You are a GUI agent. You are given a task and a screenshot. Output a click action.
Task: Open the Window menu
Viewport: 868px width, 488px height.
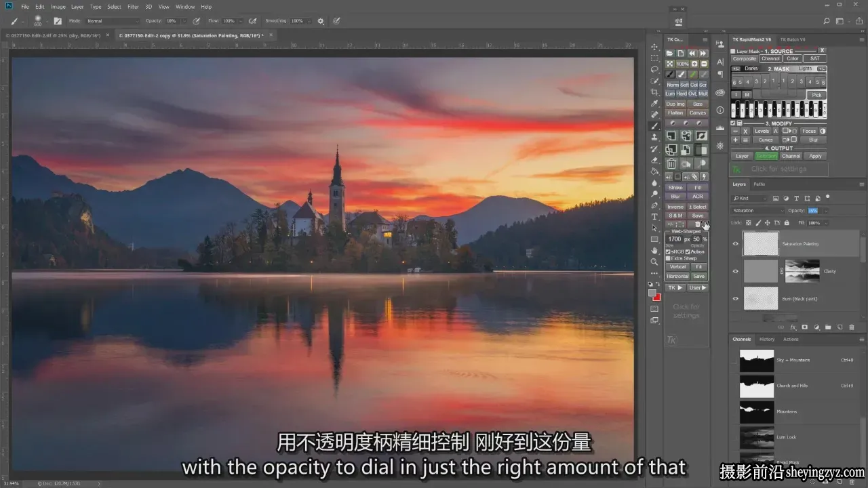click(x=185, y=7)
